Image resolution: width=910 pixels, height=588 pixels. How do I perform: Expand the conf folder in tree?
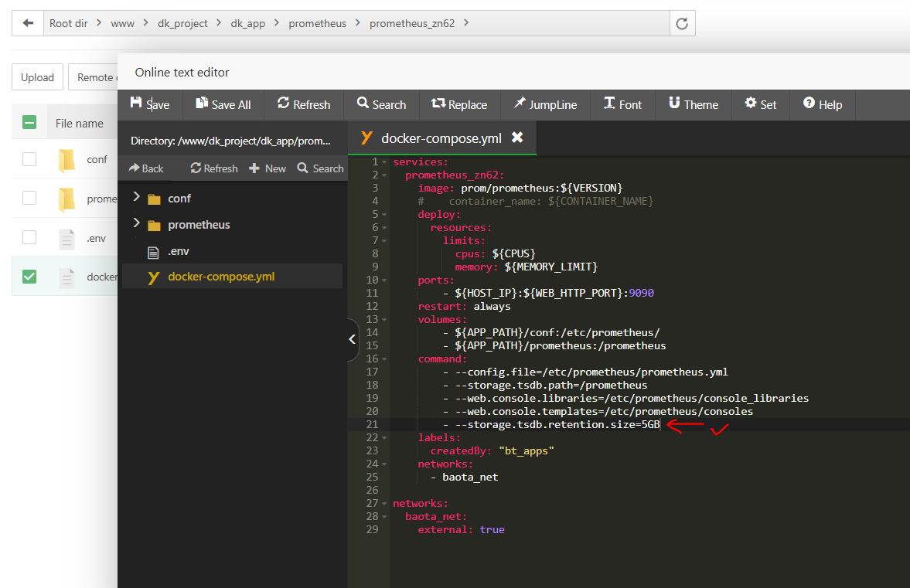[137, 198]
